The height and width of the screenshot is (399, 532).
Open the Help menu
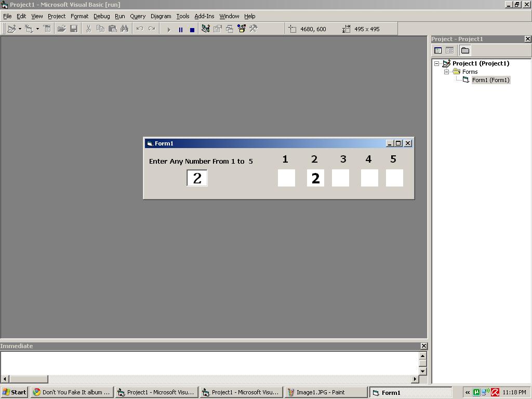[249, 16]
